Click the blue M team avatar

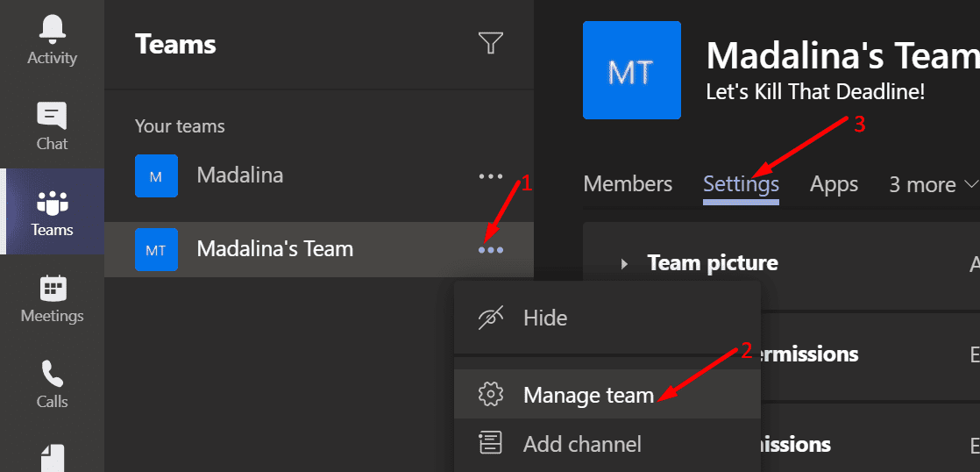(x=156, y=176)
